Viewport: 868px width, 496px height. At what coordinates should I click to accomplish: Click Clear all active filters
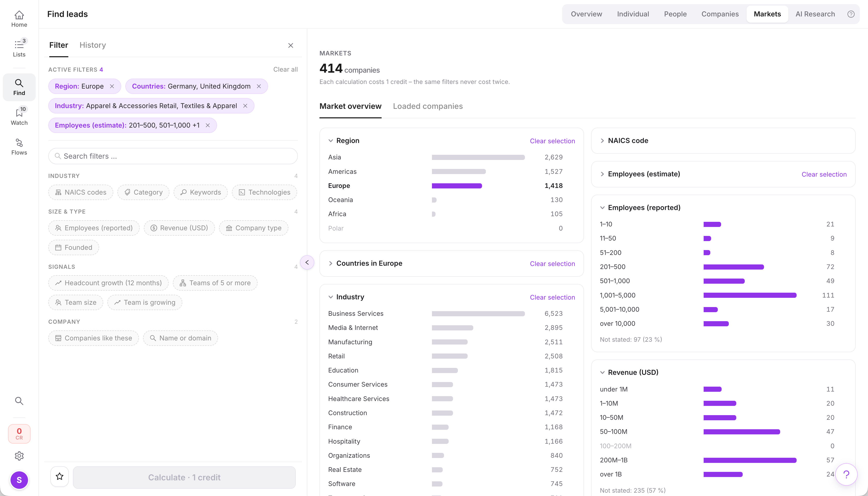tap(285, 70)
